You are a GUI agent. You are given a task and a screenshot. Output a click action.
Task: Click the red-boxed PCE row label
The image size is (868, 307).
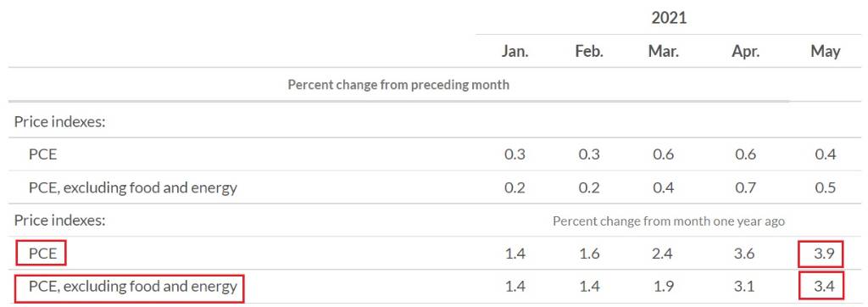[41, 254]
